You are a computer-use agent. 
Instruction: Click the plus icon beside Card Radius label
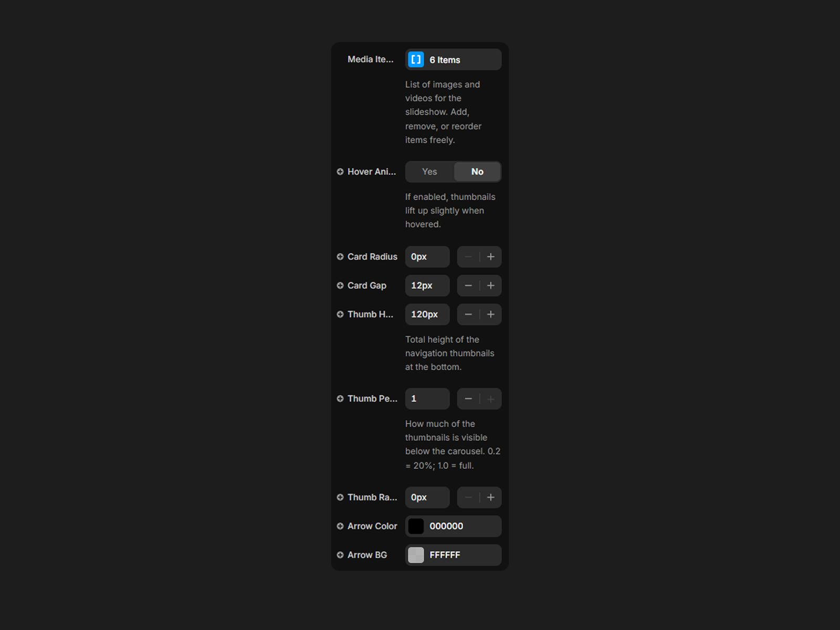tap(340, 257)
